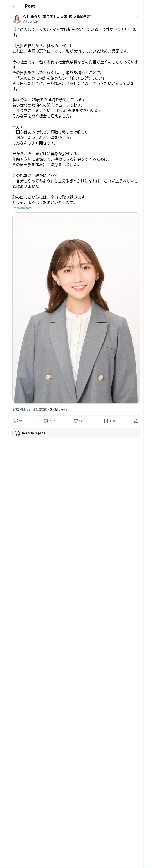Like the post with the heart icon
Screen dimensions: 152x868
click(x=76, y=420)
